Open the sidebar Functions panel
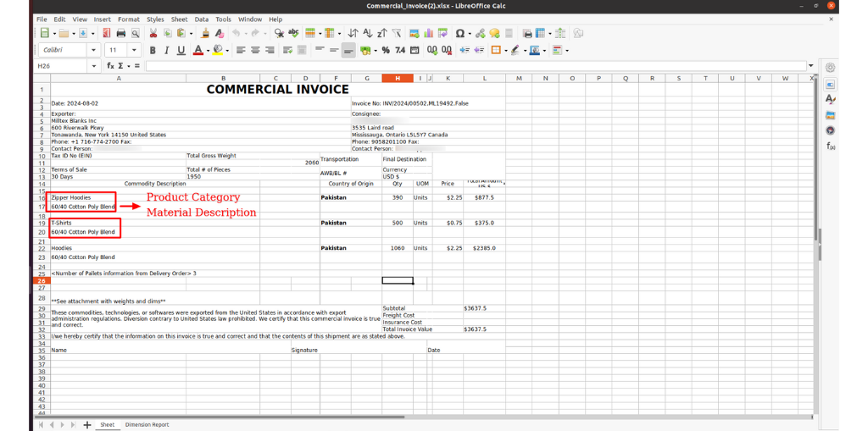Screen dimensions: 868x431 point(831,146)
